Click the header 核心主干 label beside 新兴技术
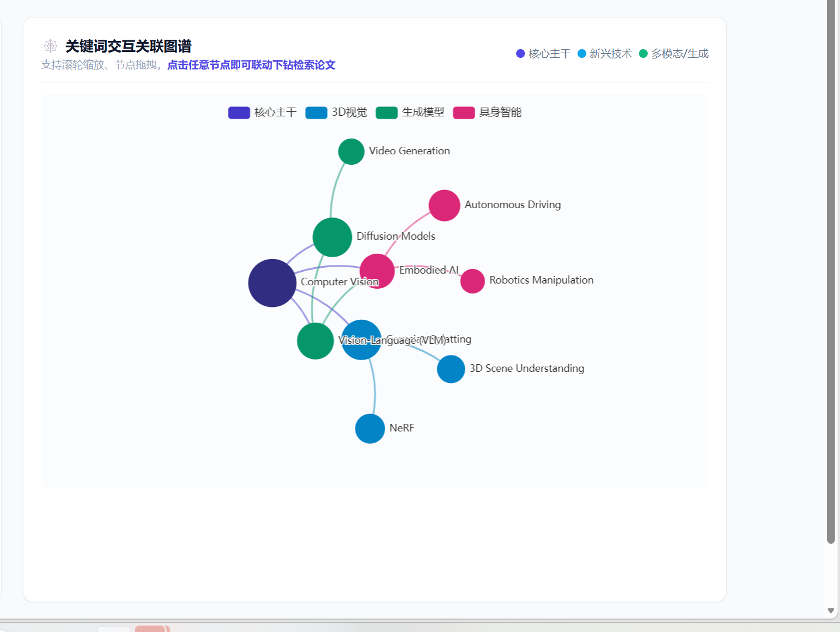The width and height of the screenshot is (840, 632). (549, 54)
